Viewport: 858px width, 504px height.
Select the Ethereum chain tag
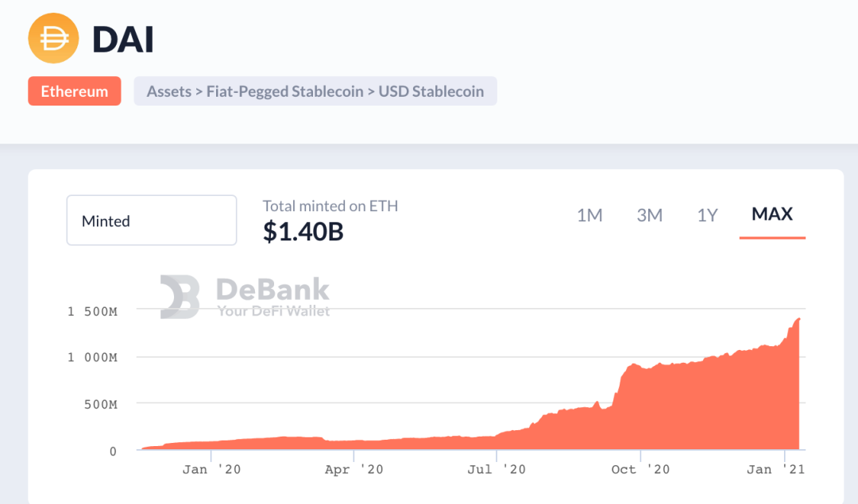(x=75, y=91)
